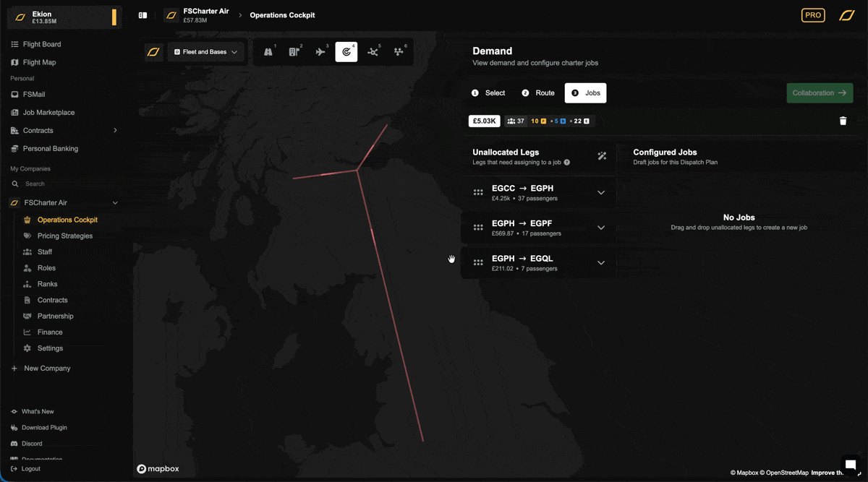This screenshot has width=868, height=482.
Task: Expand the EGCC to EGPH leg
Action: click(600, 193)
